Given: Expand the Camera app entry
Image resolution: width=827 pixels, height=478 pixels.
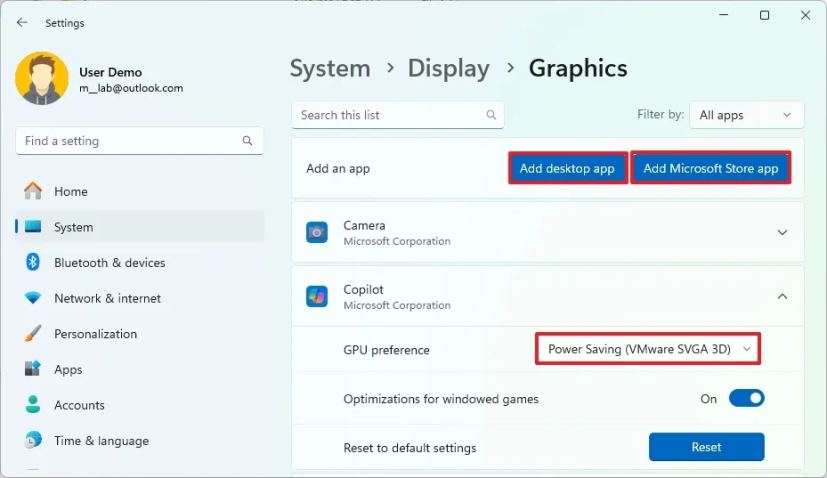Looking at the screenshot, I should coord(782,233).
